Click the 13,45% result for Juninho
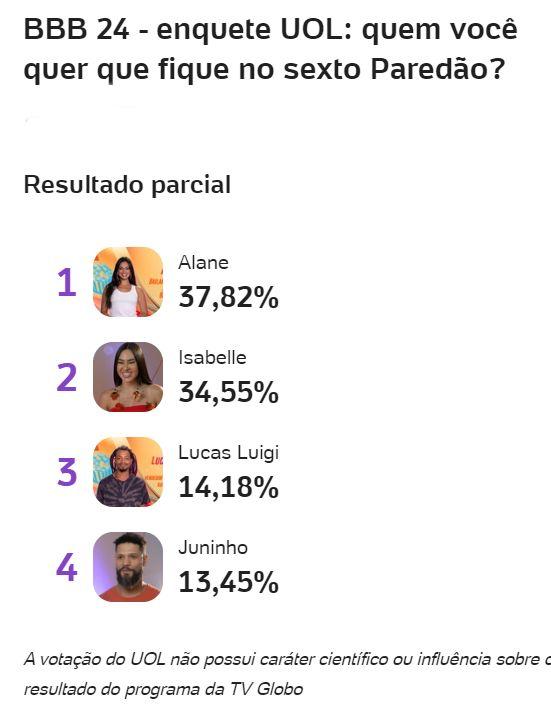 tap(229, 582)
